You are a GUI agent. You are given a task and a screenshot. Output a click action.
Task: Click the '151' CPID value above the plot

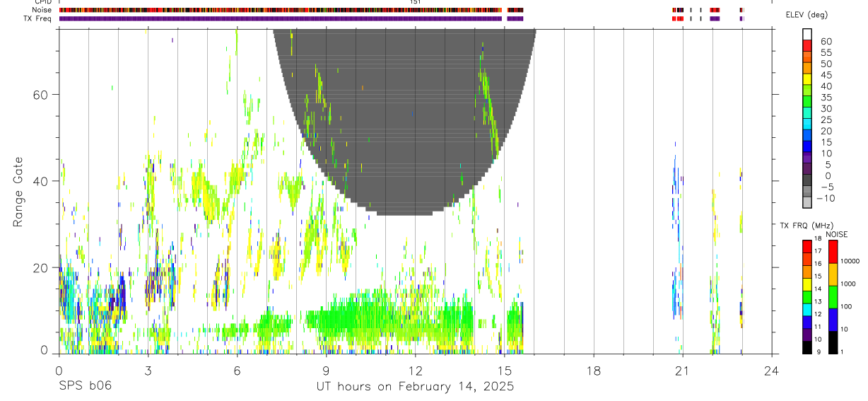[416, 2]
